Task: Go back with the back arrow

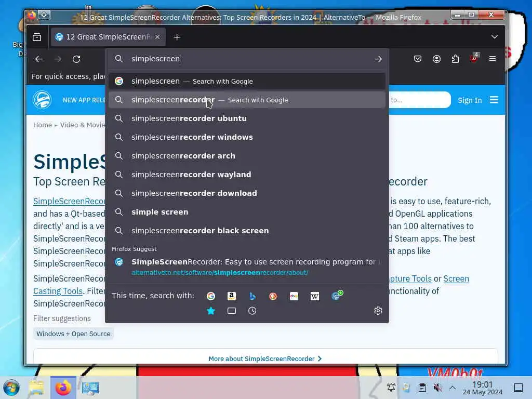Action: point(39,59)
